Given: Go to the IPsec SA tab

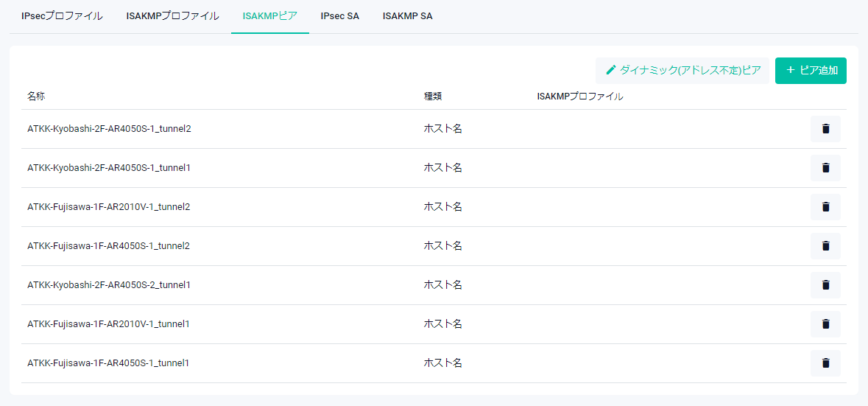Looking at the screenshot, I should [340, 16].
